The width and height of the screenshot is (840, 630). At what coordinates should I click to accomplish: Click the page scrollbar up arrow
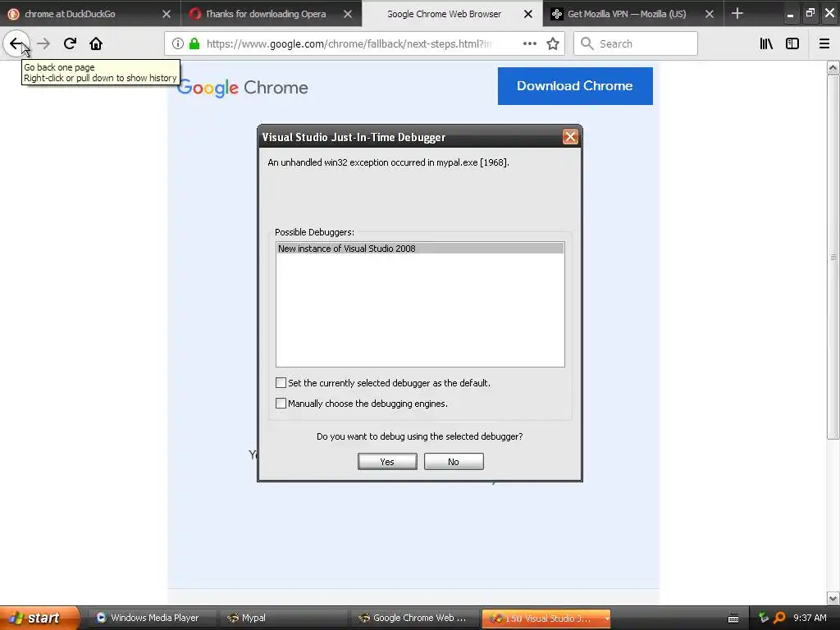click(833, 67)
